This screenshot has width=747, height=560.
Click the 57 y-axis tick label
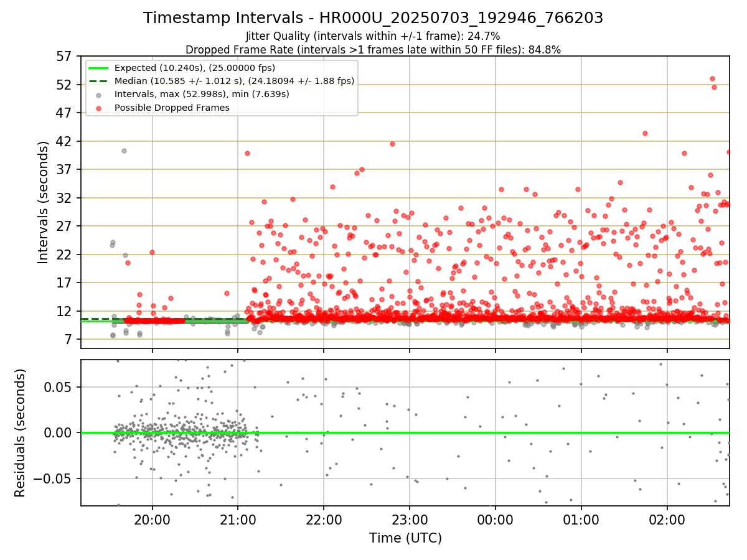65,56
